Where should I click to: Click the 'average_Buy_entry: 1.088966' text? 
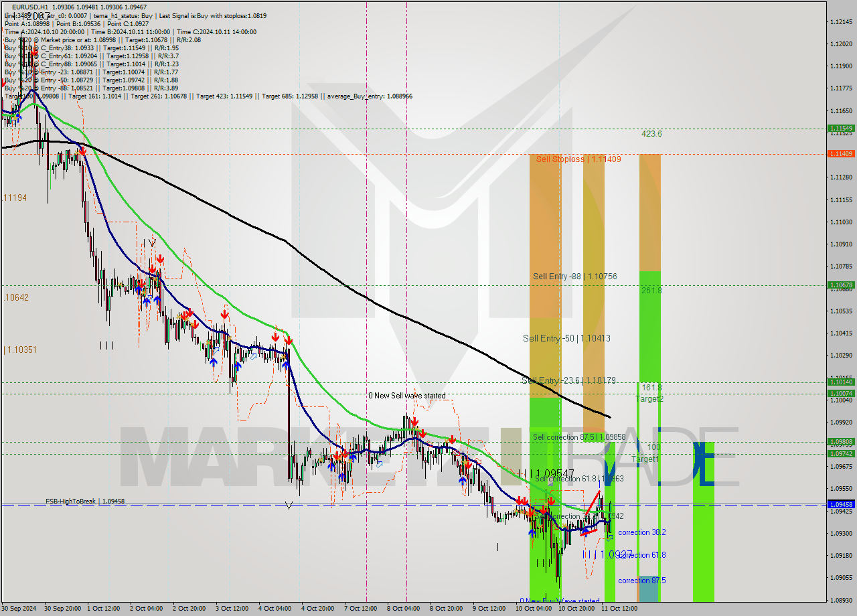click(370, 96)
